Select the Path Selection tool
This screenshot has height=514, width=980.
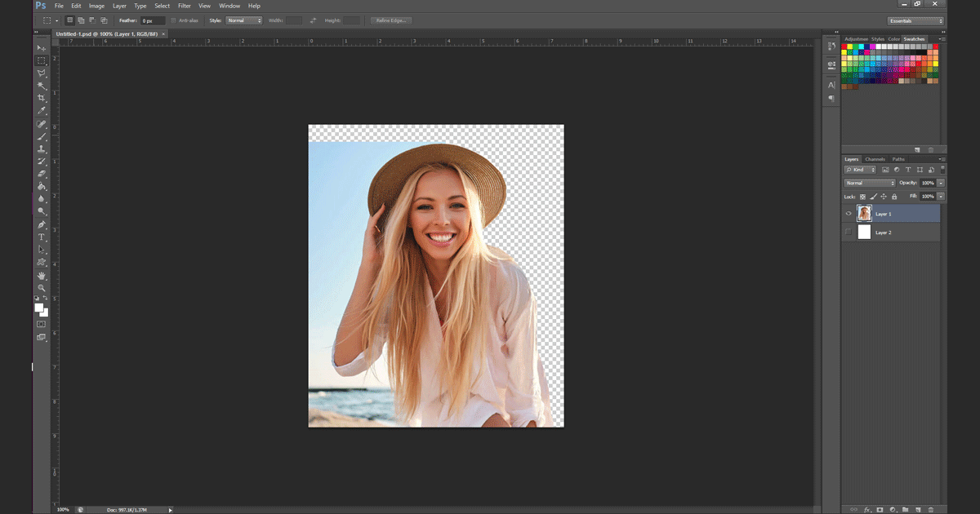(42, 250)
